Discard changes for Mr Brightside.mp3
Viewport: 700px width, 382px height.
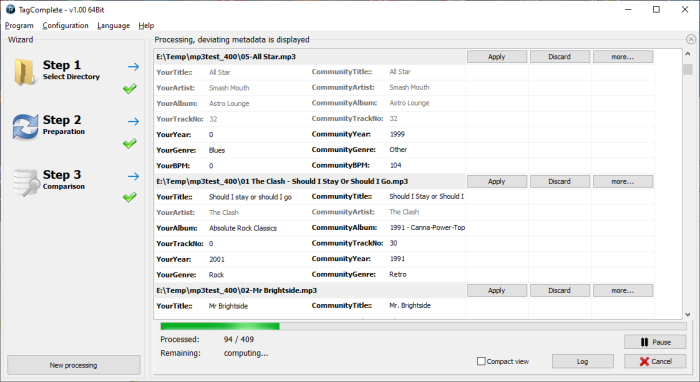(559, 291)
